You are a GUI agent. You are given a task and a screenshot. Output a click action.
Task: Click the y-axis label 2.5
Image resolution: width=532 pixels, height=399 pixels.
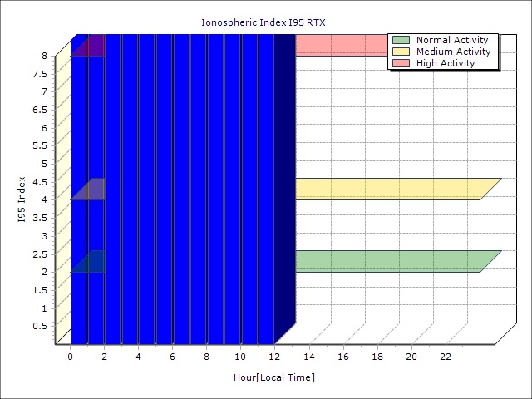click(x=40, y=254)
